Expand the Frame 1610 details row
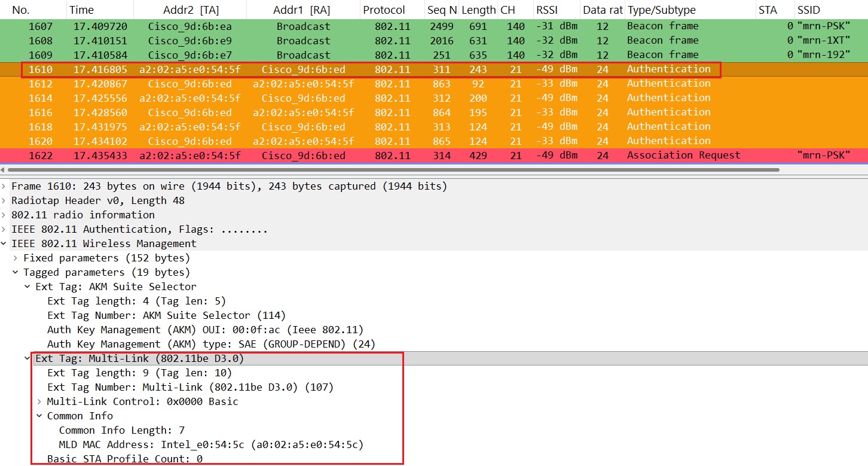868x466 pixels. point(5,186)
